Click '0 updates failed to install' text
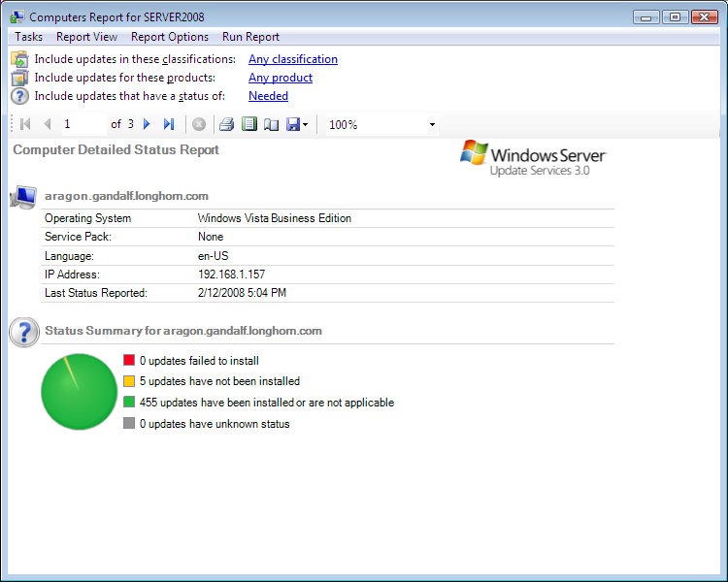Screen dimensions: 728x582 coord(199,361)
